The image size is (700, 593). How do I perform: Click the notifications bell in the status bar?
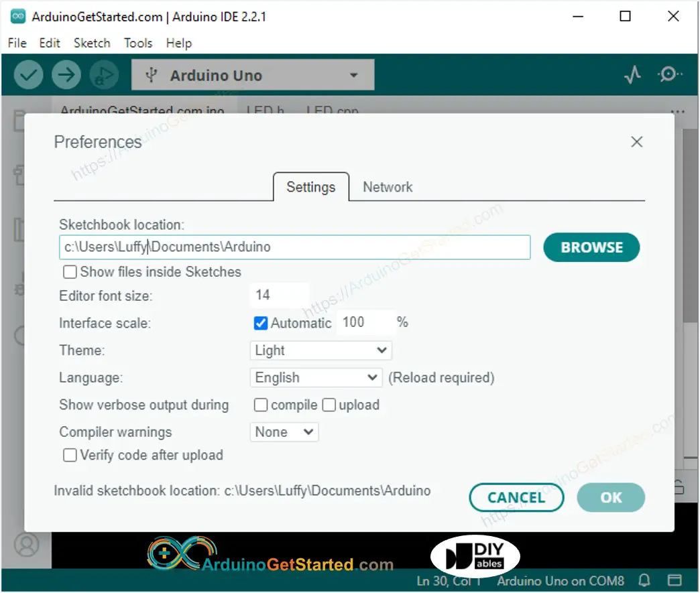(643, 580)
